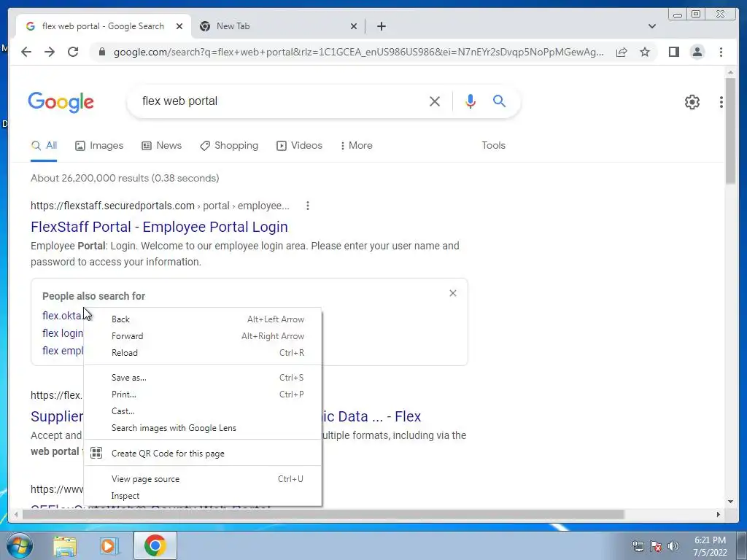Close the flex web portal tab
The image size is (747, 560).
[179, 26]
